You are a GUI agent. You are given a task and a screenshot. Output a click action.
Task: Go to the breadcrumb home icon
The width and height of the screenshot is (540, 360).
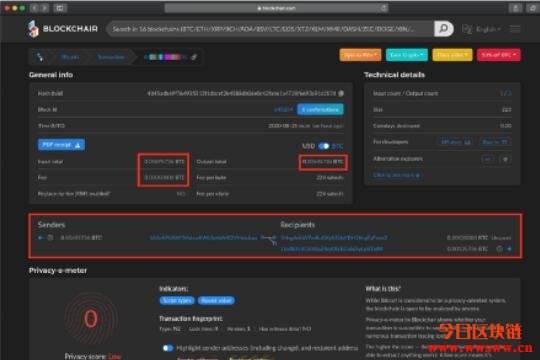(40, 57)
